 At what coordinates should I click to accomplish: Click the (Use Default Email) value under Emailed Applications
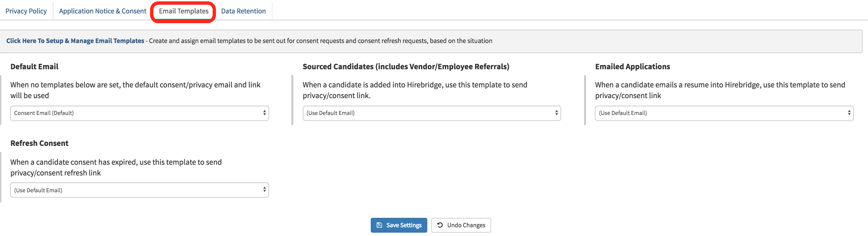coord(623,113)
